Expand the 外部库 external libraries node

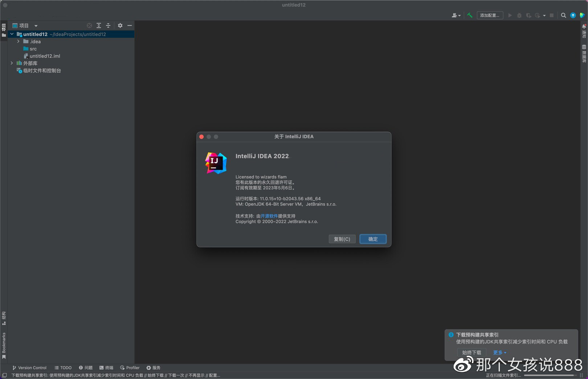12,63
